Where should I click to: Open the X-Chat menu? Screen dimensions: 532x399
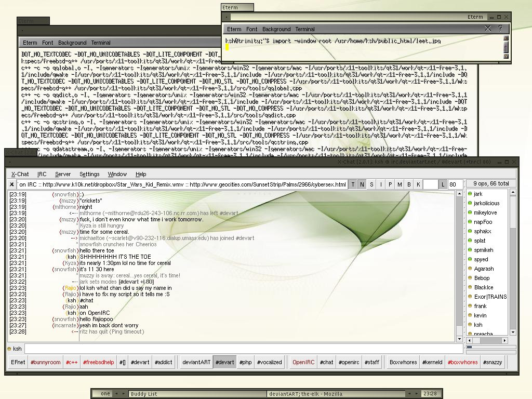click(20, 174)
